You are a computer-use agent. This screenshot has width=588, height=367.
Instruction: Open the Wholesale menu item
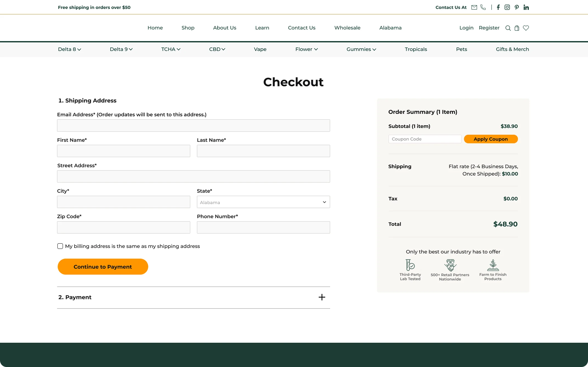click(347, 28)
